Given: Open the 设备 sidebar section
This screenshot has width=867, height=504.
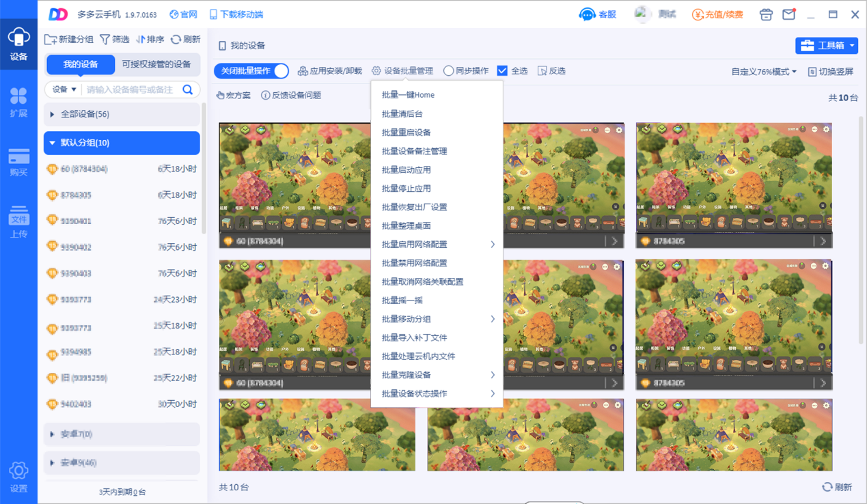Looking at the screenshot, I should (x=18, y=44).
